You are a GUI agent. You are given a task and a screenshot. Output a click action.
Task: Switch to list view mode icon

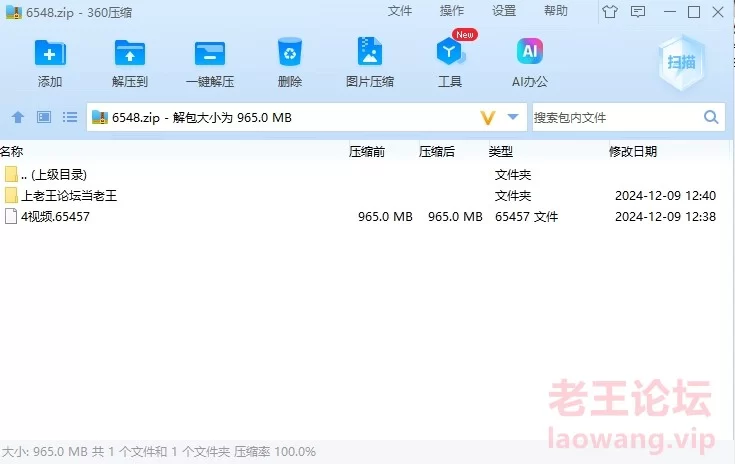[x=70, y=117]
